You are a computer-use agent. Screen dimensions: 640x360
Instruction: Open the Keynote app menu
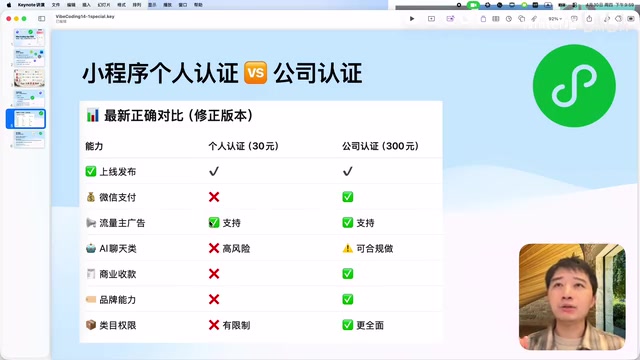[31, 5]
